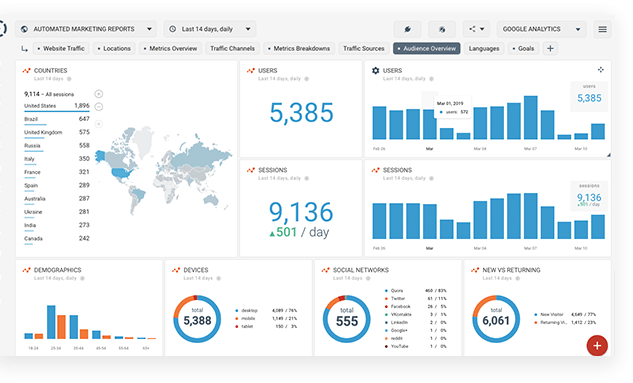Image resolution: width=633 pixels, height=383 pixels.
Task: Select the Italy row in countries list
Action: pyautogui.click(x=57, y=159)
